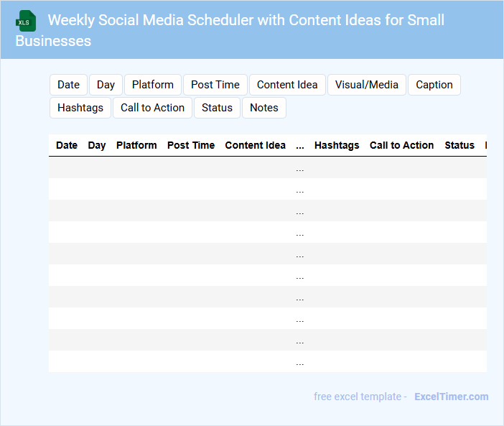
Task: Click the Post Time table column header
Action: click(x=191, y=145)
